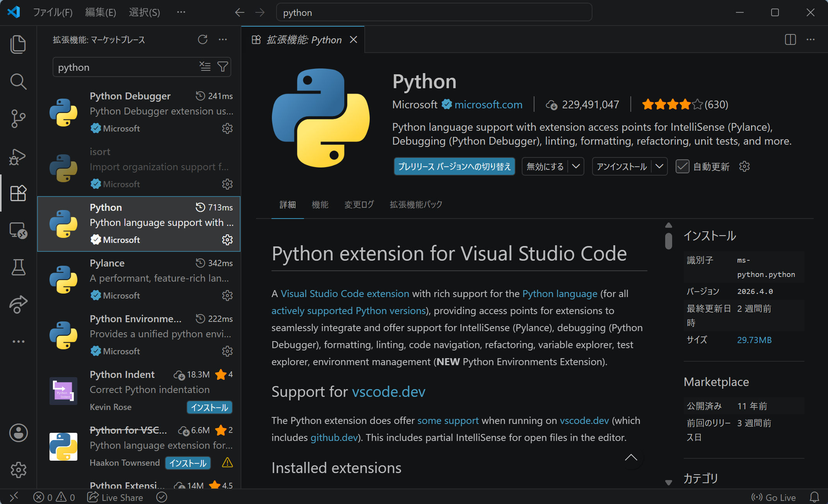Expand the disable button dropdown arrow
Viewport: 828px width, 504px height.
pos(576,166)
